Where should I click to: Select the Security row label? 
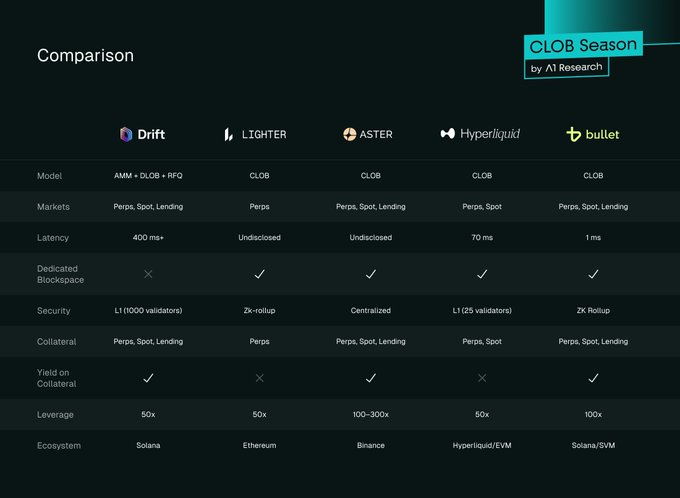(x=54, y=311)
